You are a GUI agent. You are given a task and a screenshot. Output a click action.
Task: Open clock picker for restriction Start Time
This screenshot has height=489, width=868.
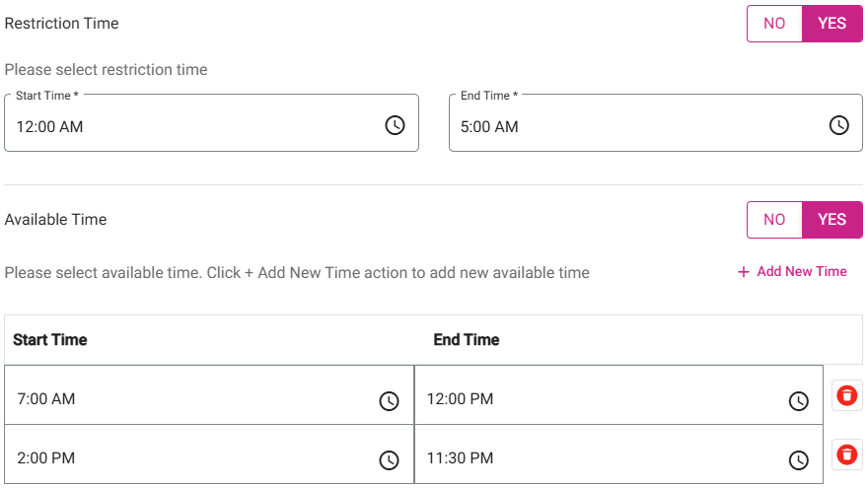pos(395,125)
